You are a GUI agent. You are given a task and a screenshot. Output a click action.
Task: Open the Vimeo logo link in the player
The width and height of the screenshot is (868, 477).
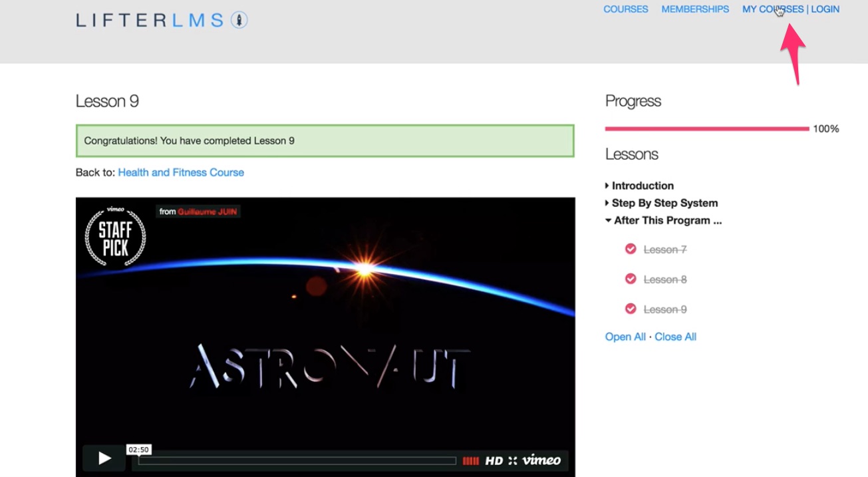[x=541, y=460]
